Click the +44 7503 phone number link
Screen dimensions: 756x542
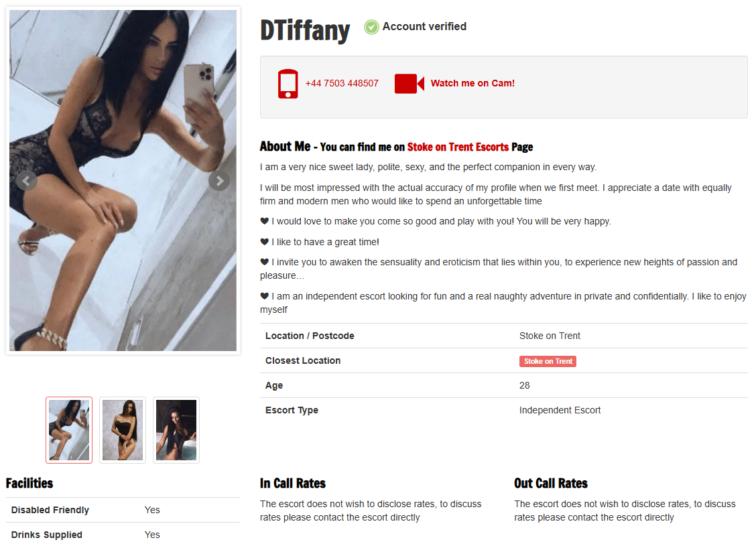tap(342, 83)
